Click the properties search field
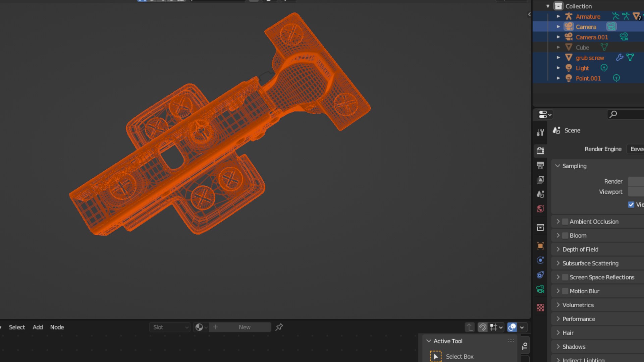Viewport: 644px width, 362px height. (x=627, y=114)
